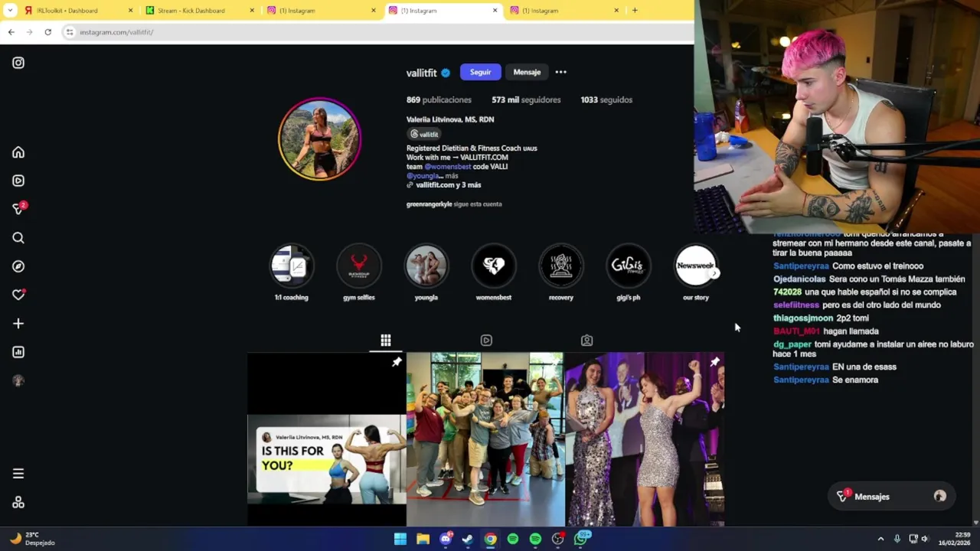Click the blue verified badge beside vallitfit
The image size is (980, 551).
point(446,73)
